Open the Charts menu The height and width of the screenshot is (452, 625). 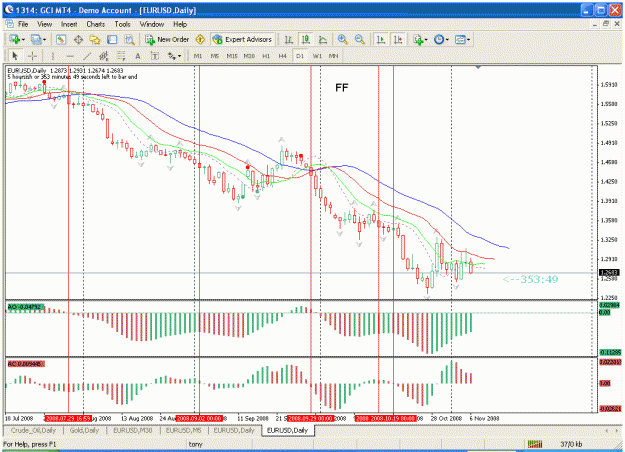[96, 24]
